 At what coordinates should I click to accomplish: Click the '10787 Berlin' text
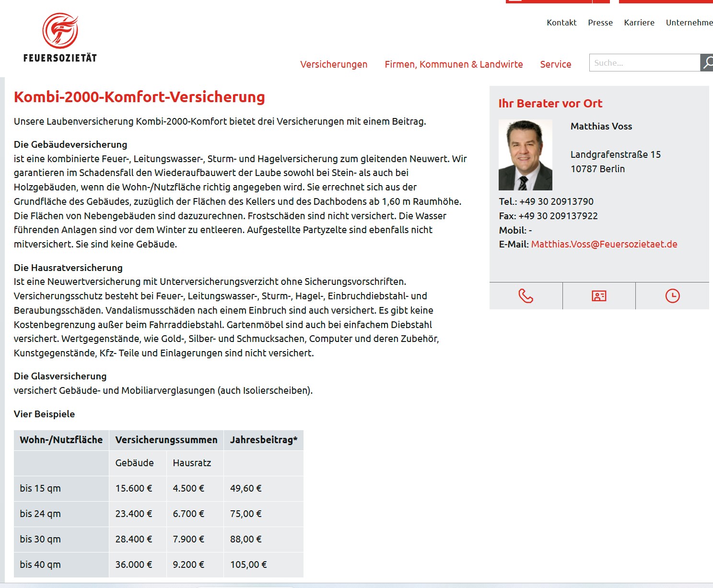[x=598, y=169]
